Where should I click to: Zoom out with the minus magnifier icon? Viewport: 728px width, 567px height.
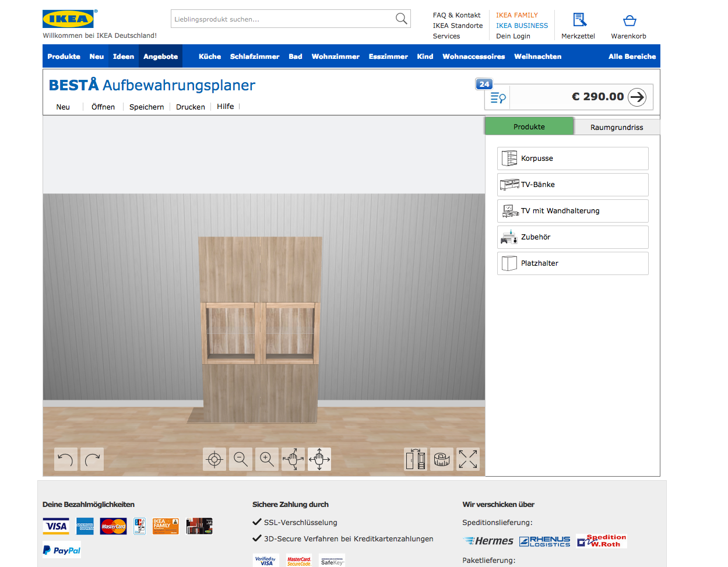click(241, 459)
